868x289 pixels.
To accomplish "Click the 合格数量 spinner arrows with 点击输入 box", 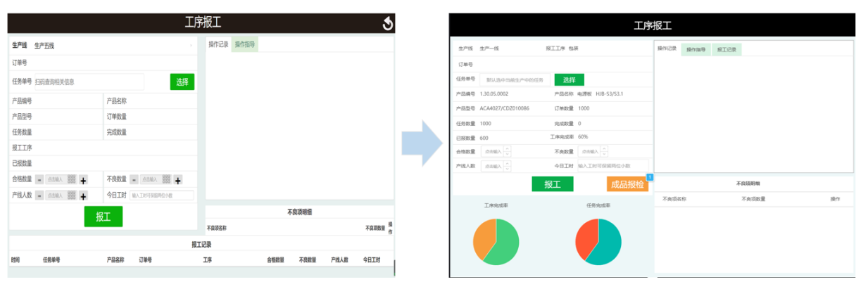I will click(x=507, y=151).
